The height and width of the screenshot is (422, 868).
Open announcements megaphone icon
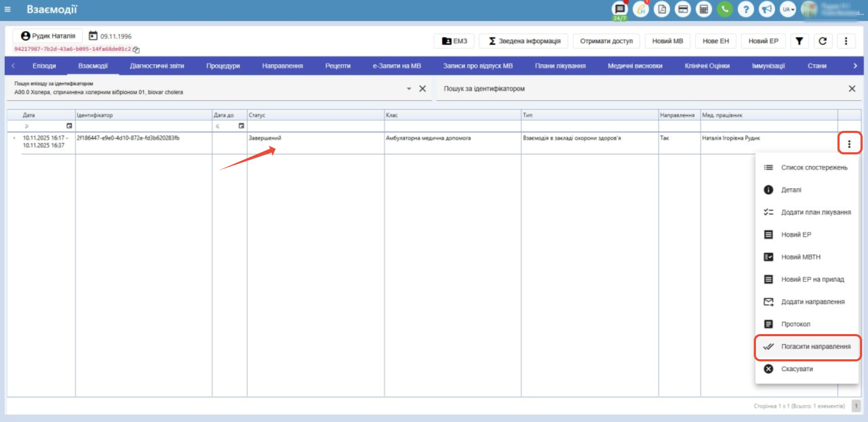tap(767, 9)
